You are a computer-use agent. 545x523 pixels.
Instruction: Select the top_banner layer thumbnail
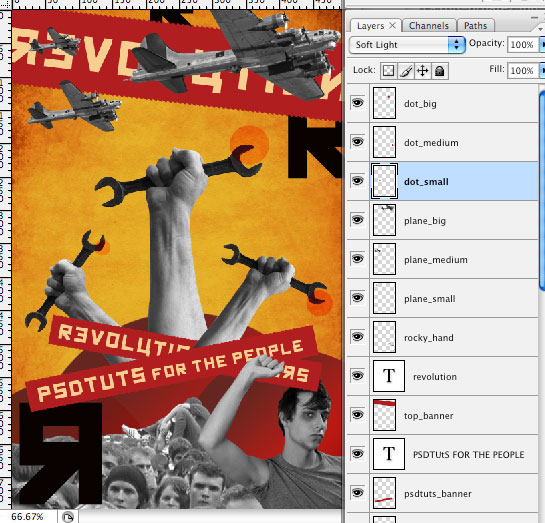pyautogui.click(x=384, y=415)
